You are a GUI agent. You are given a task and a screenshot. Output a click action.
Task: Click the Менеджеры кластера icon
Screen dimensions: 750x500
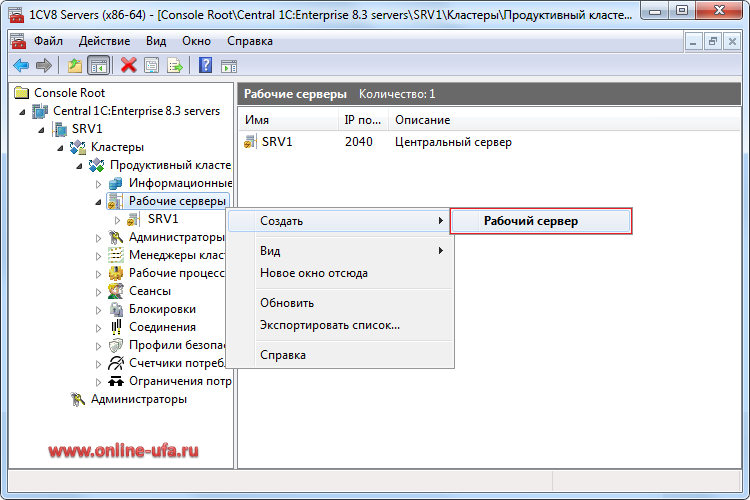(x=116, y=255)
